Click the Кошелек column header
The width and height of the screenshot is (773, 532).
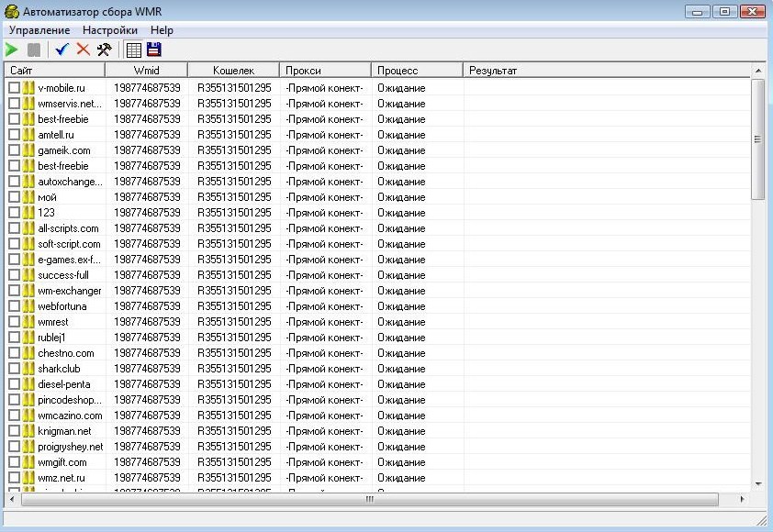click(x=234, y=71)
